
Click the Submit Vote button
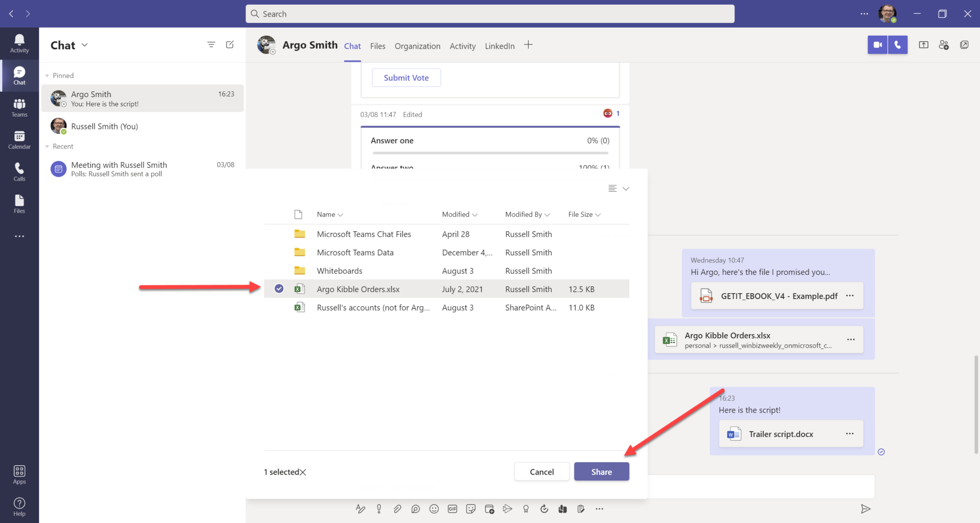(406, 77)
